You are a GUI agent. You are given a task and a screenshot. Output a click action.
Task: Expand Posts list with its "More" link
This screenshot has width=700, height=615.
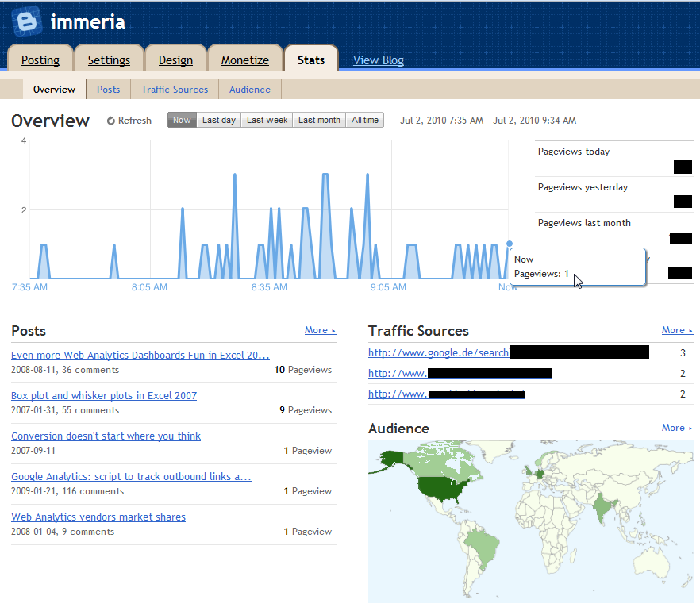[317, 330]
